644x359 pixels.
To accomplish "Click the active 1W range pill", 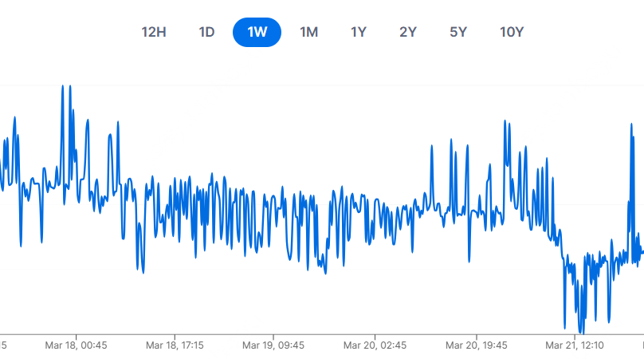I will click(x=257, y=32).
